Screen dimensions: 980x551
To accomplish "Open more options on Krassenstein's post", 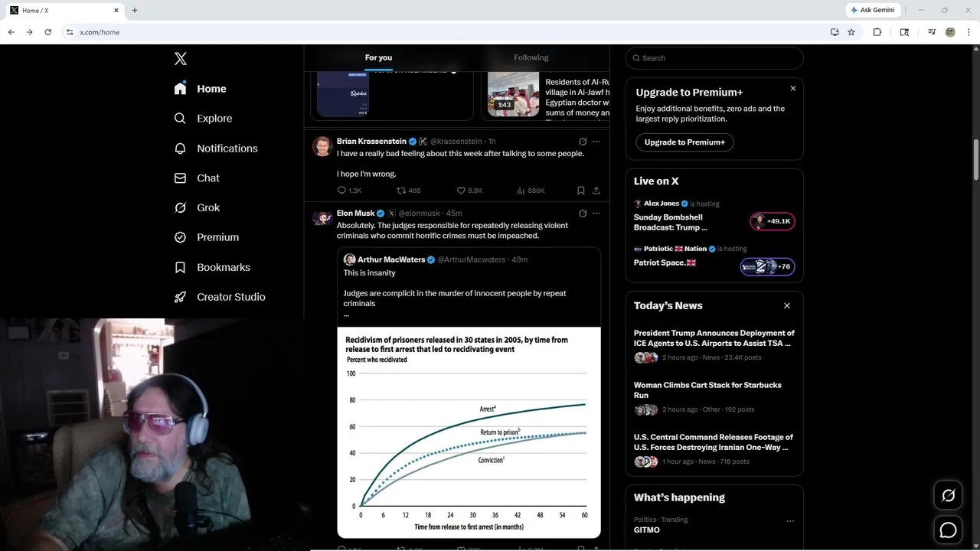I will 596,142.
